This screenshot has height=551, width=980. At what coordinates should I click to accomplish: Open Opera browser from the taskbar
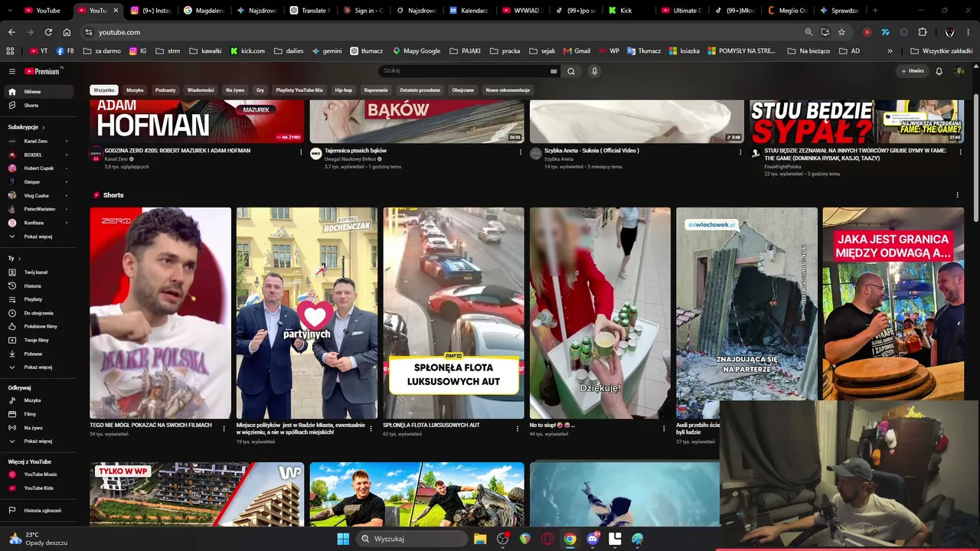tap(547, 539)
